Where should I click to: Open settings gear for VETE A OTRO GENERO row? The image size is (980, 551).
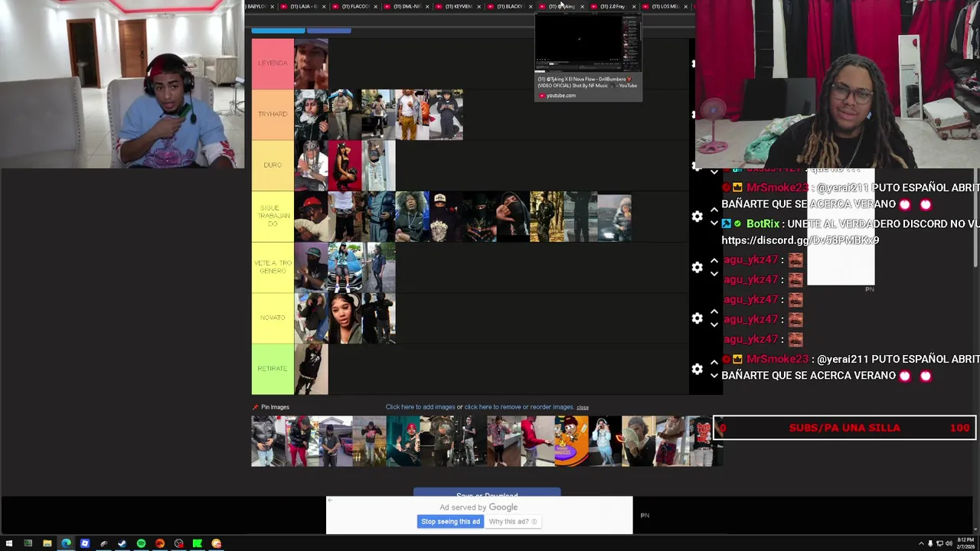pyautogui.click(x=697, y=267)
